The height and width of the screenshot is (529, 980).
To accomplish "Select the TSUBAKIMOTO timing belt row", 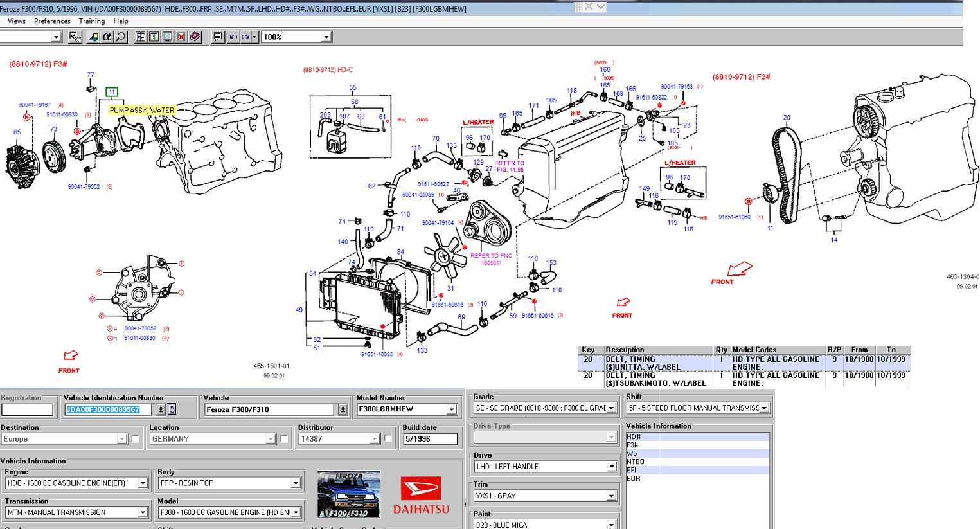I will [655, 379].
